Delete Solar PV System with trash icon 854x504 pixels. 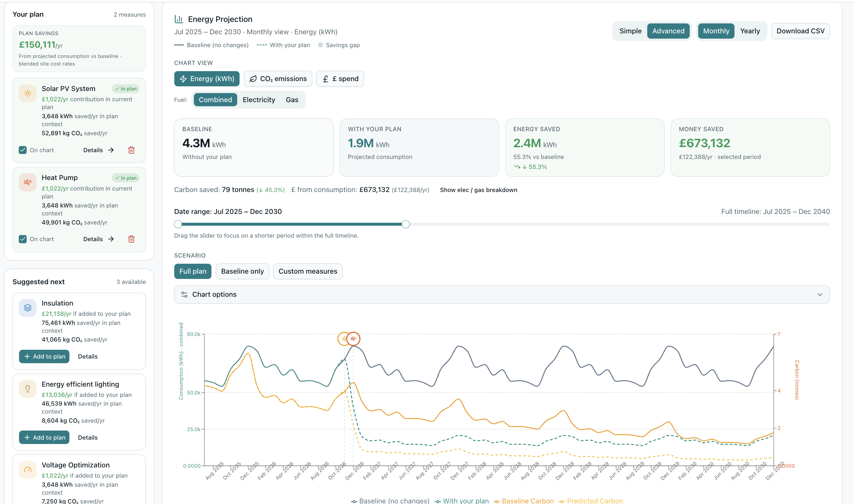pos(131,150)
